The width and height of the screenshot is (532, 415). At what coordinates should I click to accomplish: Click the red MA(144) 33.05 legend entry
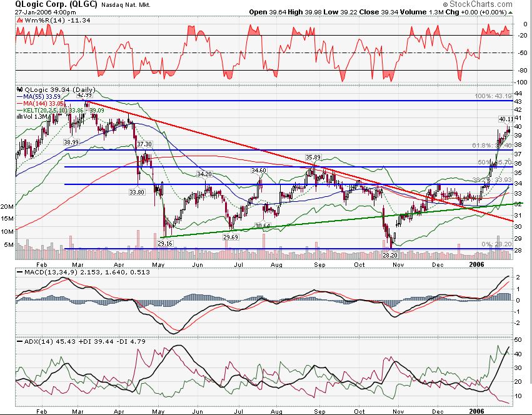(41, 103)
